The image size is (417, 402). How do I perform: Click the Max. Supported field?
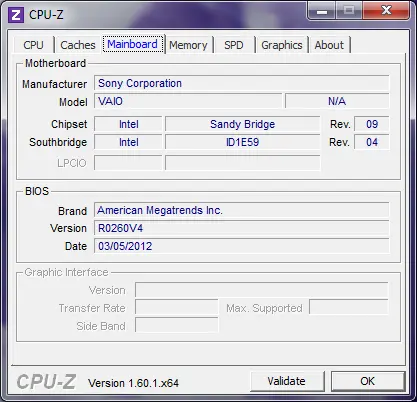[349, 307]
